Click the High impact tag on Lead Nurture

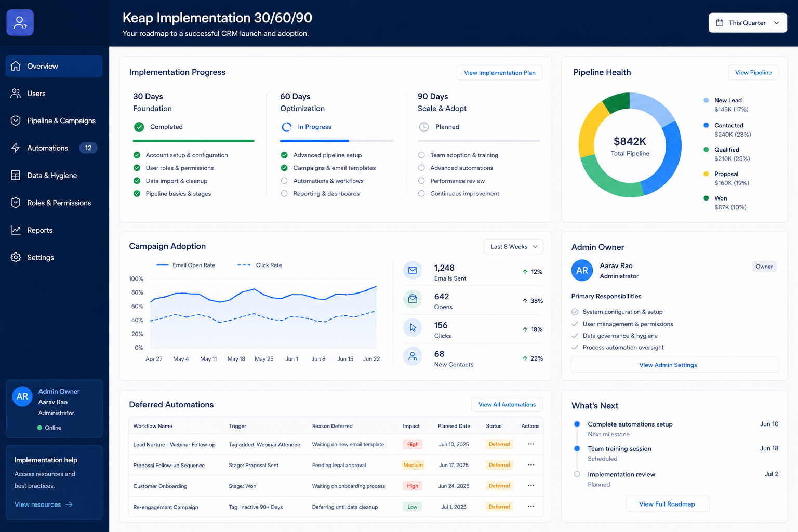pyautogui.click(x=413, y=444)
